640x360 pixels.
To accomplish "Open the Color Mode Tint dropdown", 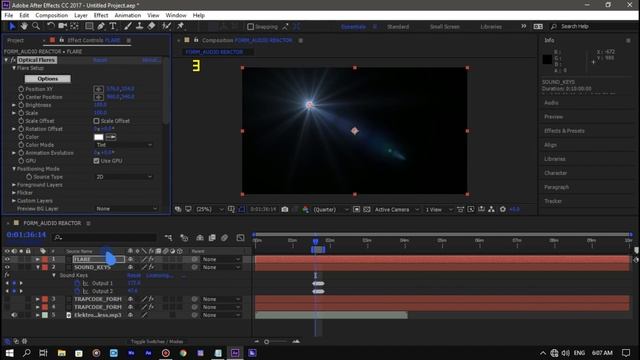I will (x=124, y=145).
